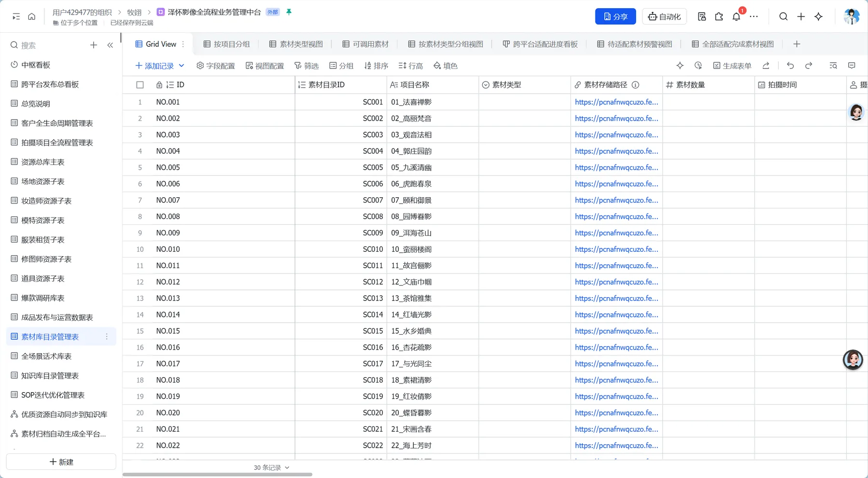Click the sidebar 搜索 search field
This screenshot has height=478, width=868.
coord(47,45)
